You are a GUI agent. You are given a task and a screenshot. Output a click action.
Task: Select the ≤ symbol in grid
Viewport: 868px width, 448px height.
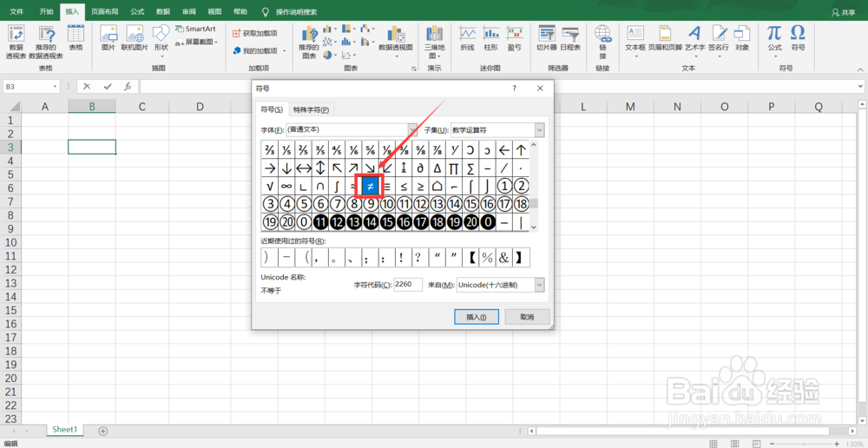[404, 187]
